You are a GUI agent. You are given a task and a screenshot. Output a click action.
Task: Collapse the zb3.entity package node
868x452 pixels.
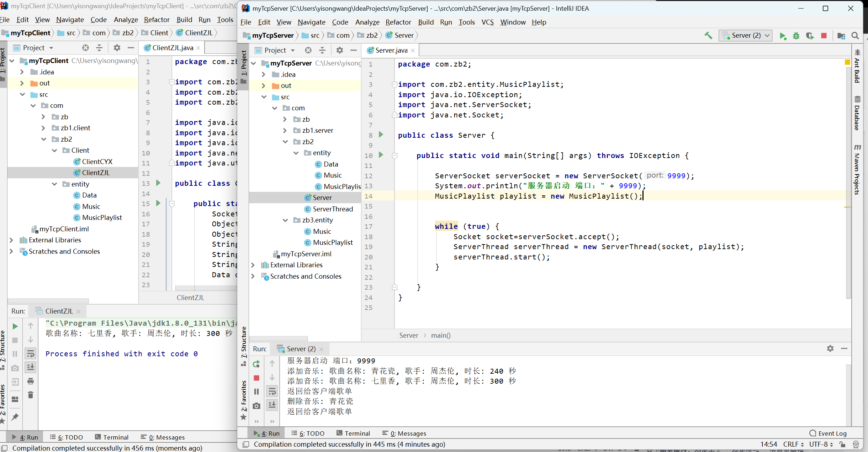coord(285,220)
